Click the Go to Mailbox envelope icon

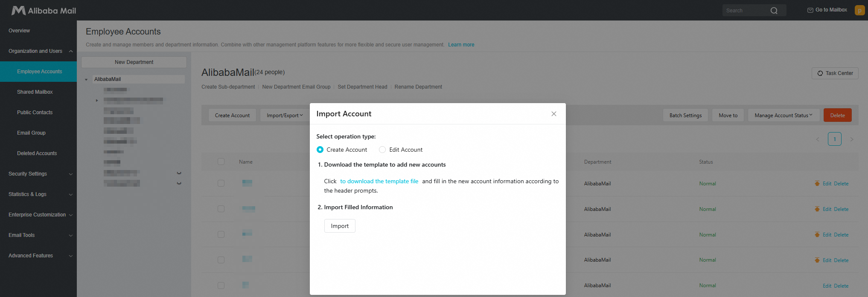point(810,10)
